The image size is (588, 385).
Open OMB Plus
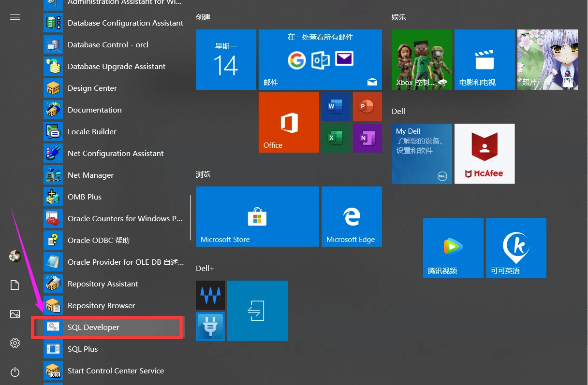click(x=114, y=197)
